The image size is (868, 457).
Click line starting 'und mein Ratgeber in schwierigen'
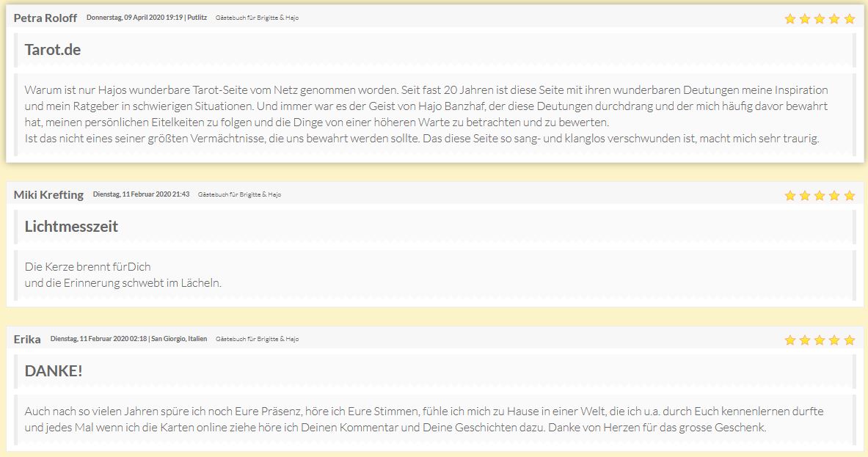tap(426, 106)
